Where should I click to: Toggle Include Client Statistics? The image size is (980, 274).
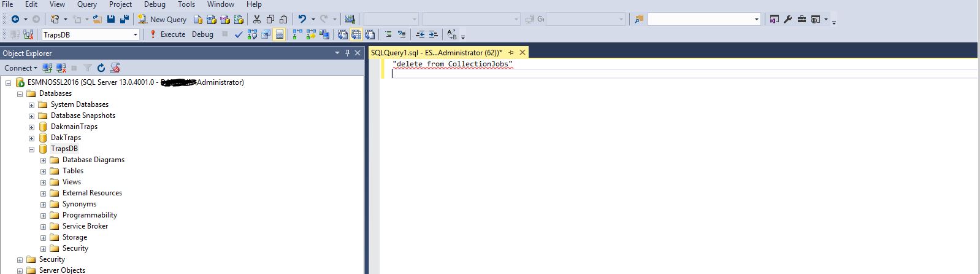(324, 34)
